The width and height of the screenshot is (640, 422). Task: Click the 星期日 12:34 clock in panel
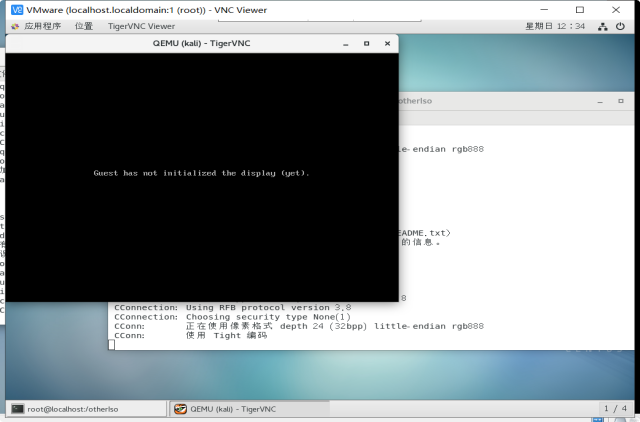pyautogui.click(x=555, y=26)
